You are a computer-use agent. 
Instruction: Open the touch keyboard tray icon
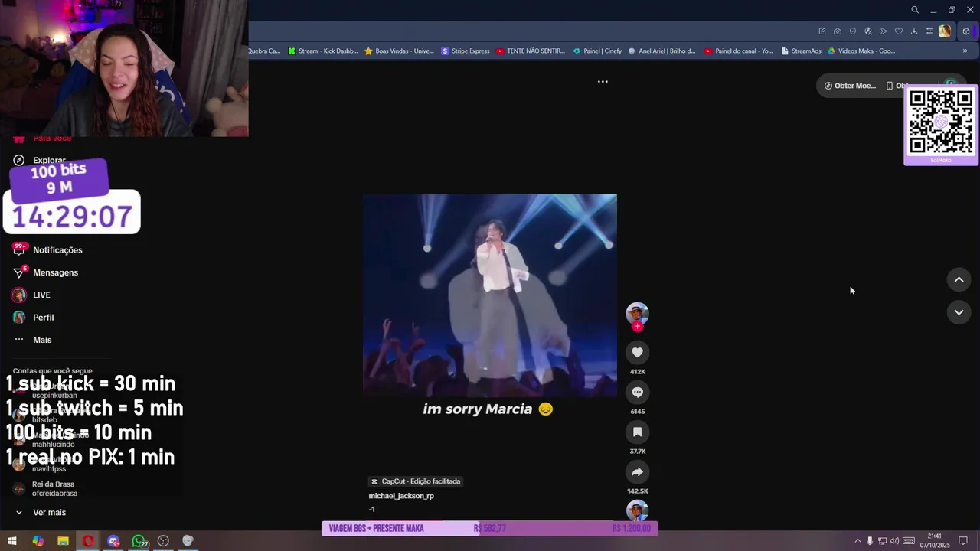(x=909, y=541)
